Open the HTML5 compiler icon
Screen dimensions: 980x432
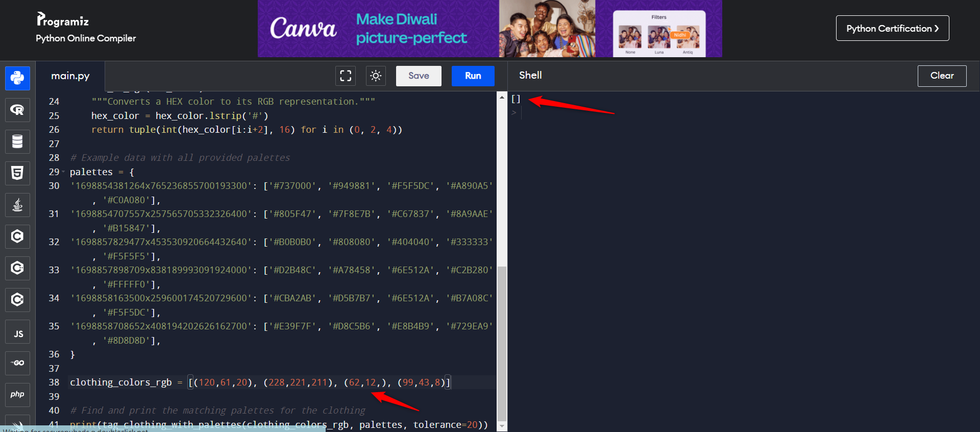click(x=17, y=173)
